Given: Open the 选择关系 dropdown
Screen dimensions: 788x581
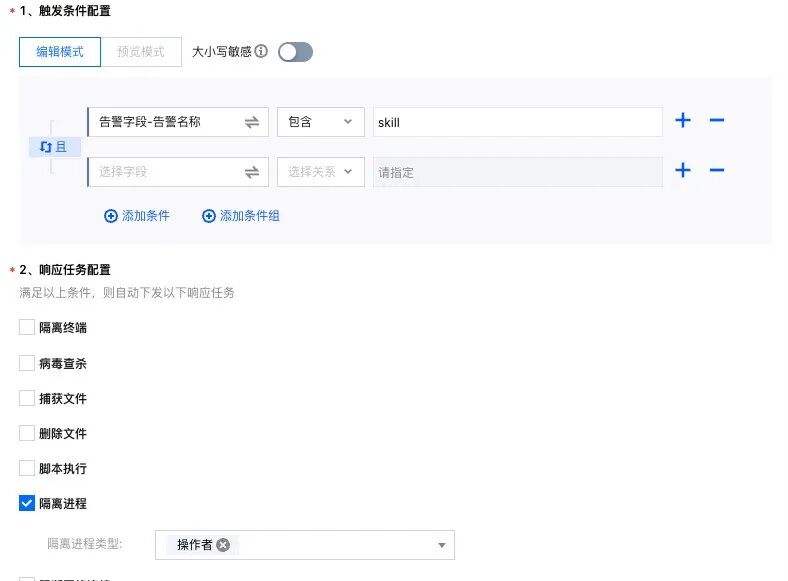Looking at the screenshot, I should tap(321, 172).
